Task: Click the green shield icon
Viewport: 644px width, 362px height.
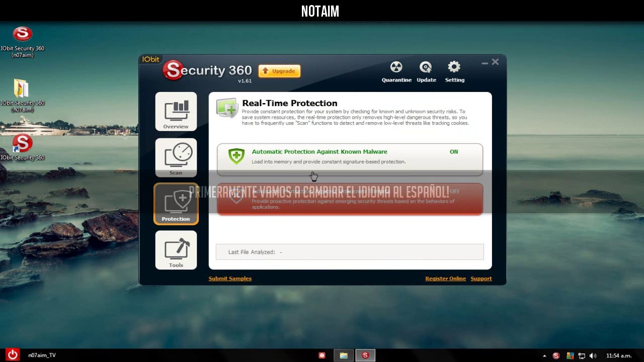Action: 236,156
